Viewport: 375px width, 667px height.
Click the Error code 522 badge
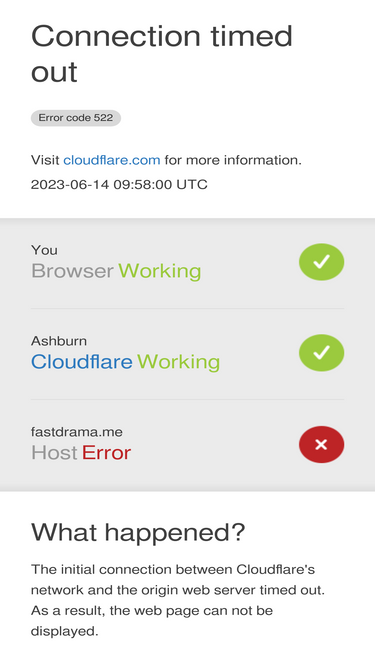coord(76,118)
